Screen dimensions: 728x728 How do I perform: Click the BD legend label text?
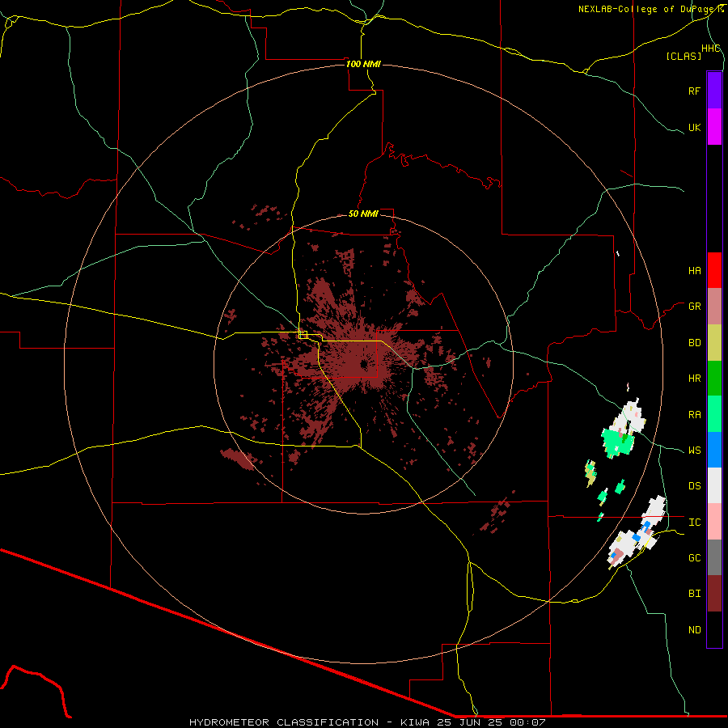[694, 343]
